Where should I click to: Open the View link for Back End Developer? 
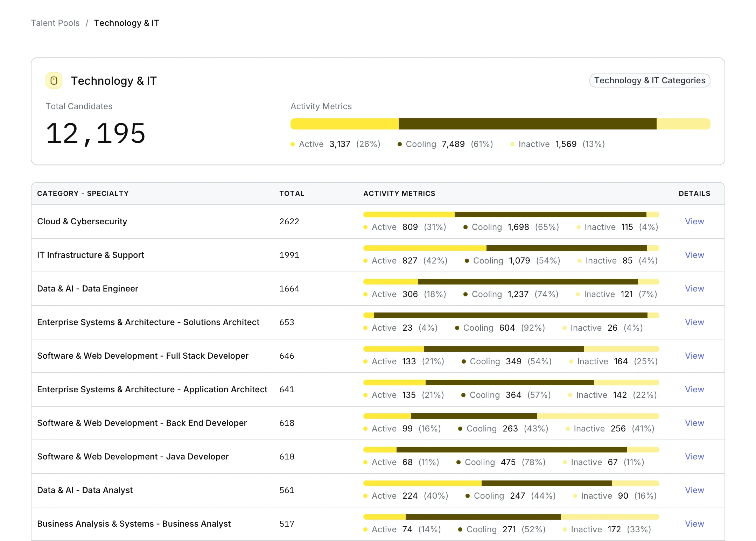click(694, 423)
